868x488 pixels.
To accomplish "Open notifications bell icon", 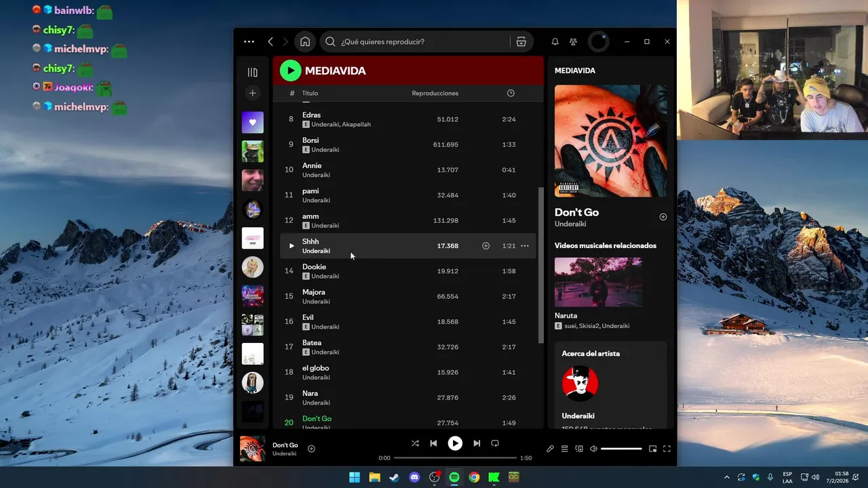I will pos(555,41).
